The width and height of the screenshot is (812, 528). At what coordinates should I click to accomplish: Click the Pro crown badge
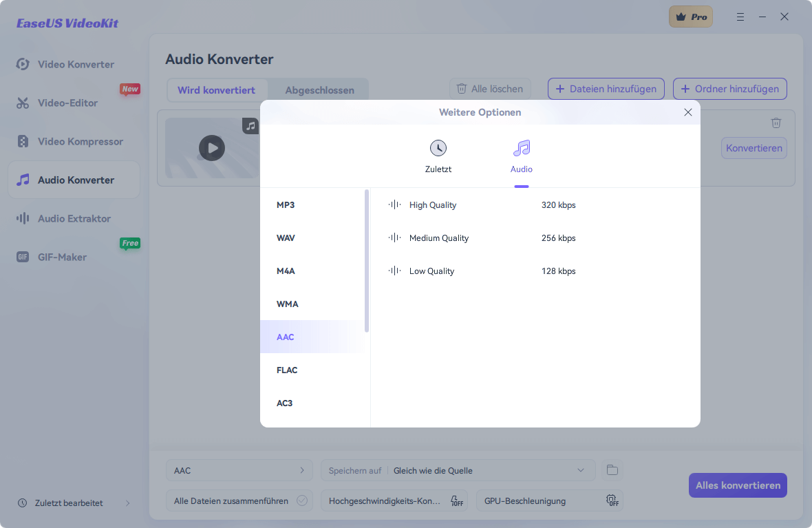click(691, 17)
